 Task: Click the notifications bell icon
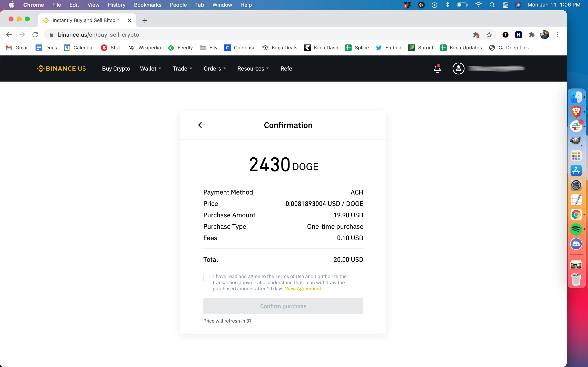click(437, 69)
